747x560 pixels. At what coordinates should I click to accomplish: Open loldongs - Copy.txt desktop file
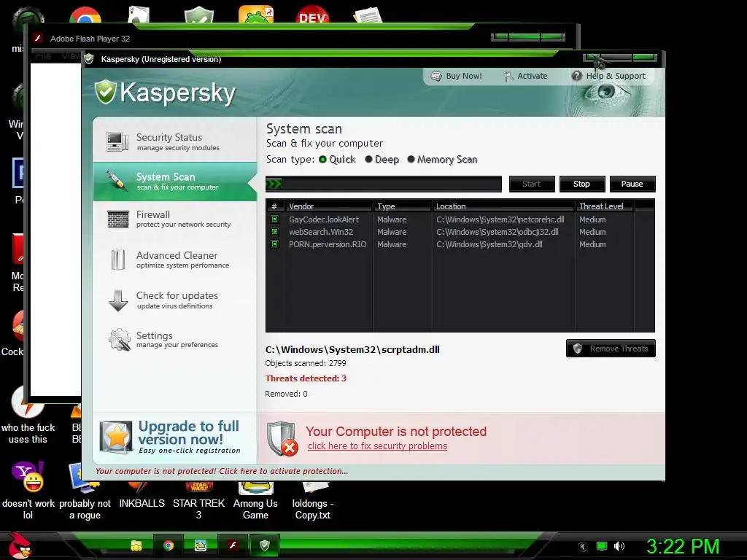(312, 500)
